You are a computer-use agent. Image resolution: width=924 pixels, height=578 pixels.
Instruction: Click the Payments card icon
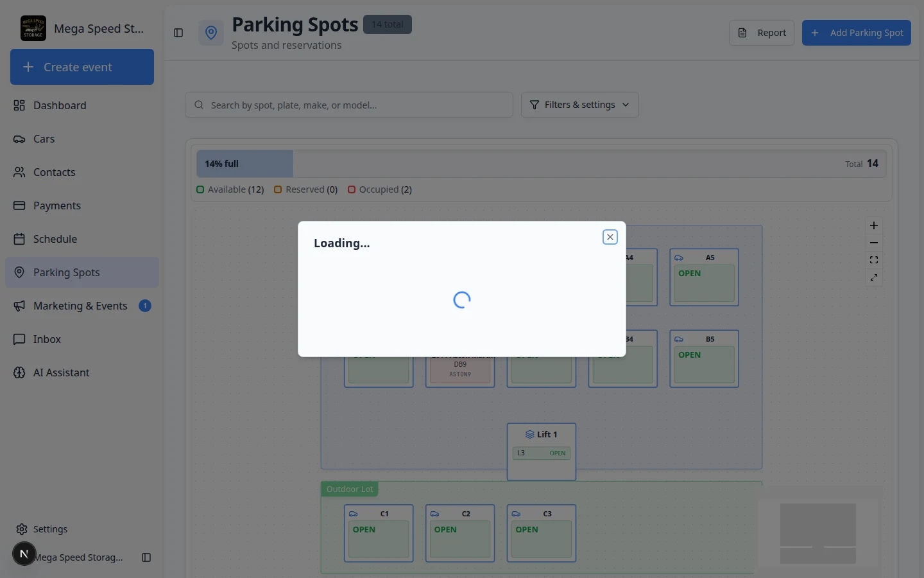(19, 206)
